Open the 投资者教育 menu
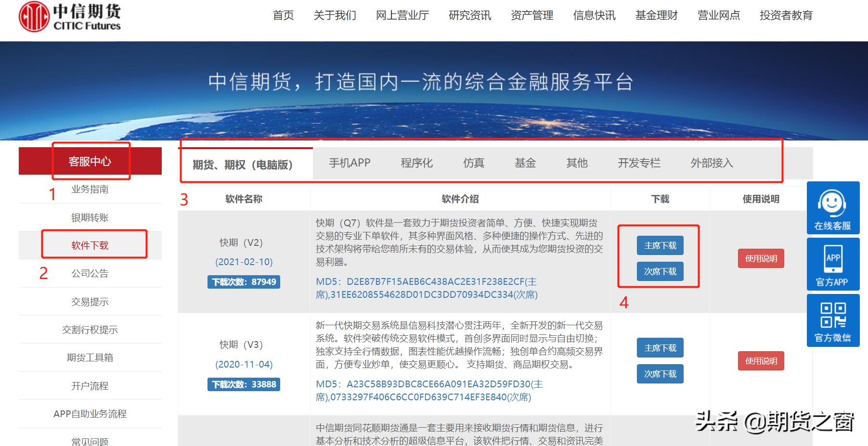The height and width of the screenshot is (446, 868). [786, 15]
